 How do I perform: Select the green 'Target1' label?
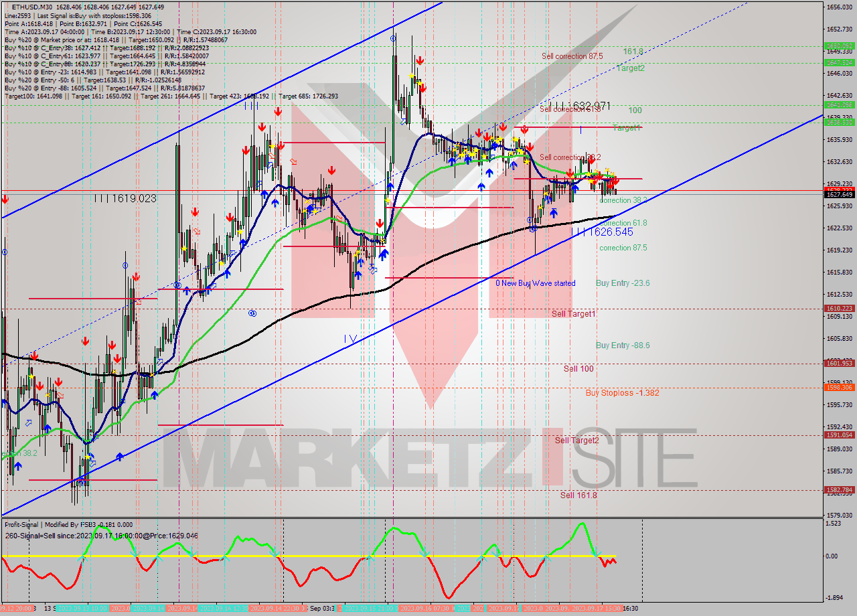click(x=627, y=127)
